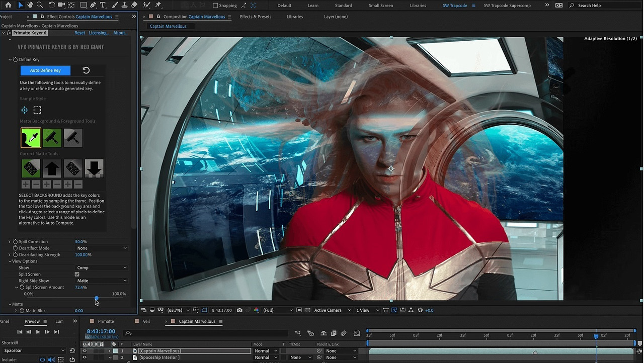Select the green Sample Background keyer tool
This screenshot has width=644, height=363.
(x=31, y=137)
